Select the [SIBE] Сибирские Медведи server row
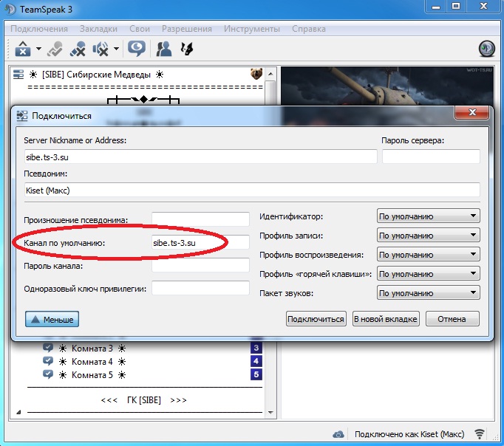The height and width of the screenshot is (446, 504). coord(137,75)
